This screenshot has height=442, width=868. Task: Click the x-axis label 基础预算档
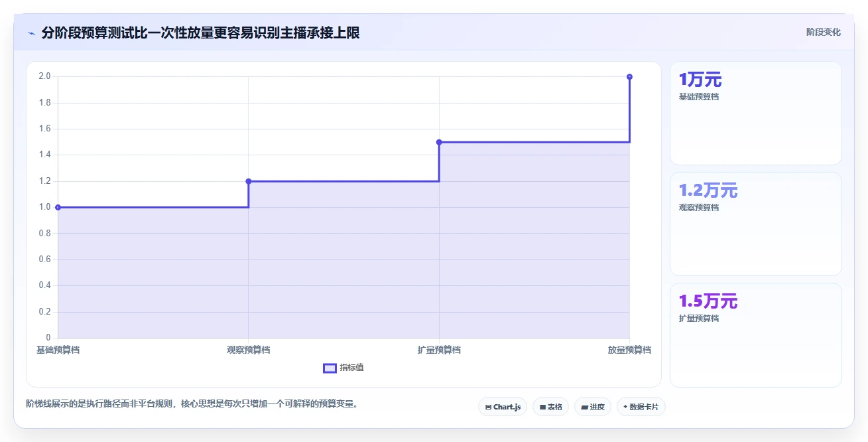(58, 350)
